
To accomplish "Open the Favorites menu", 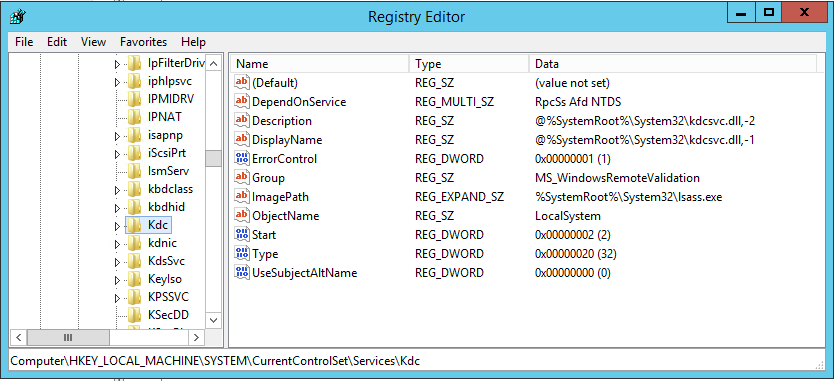I will (143, 42).
